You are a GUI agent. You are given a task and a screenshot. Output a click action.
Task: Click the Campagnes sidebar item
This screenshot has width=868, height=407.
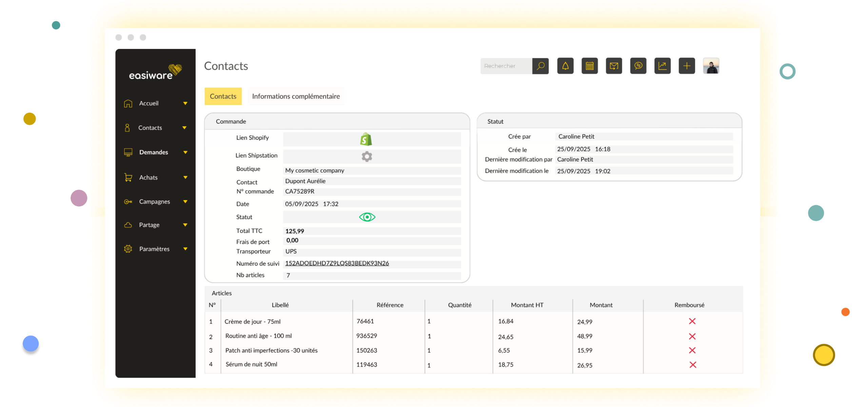(154, 201)
